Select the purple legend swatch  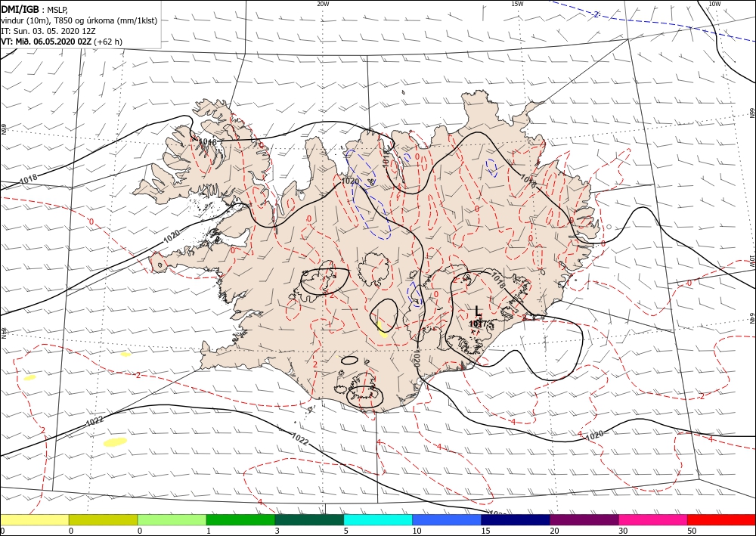(x=584, y=519)
